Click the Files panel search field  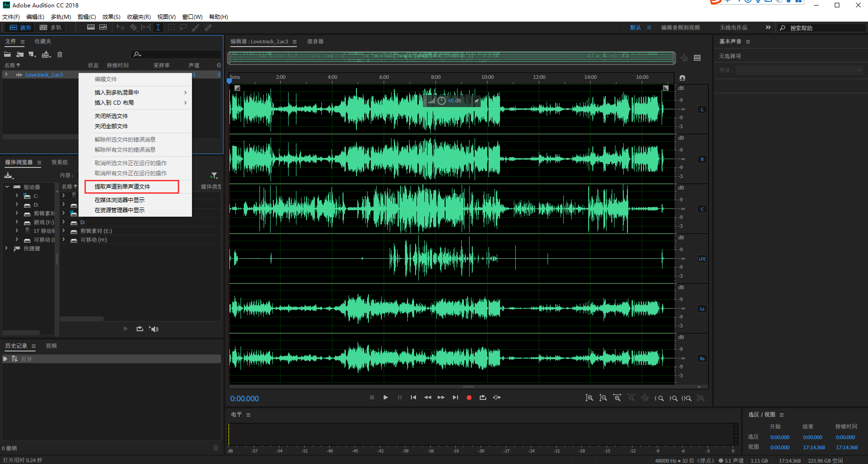[x=175, y=54]
